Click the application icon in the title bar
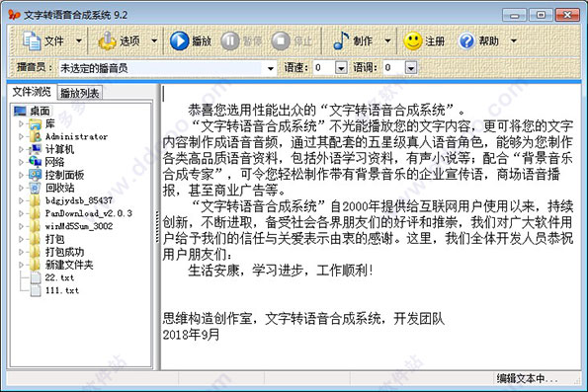588x392 pixels. [14, 15]
